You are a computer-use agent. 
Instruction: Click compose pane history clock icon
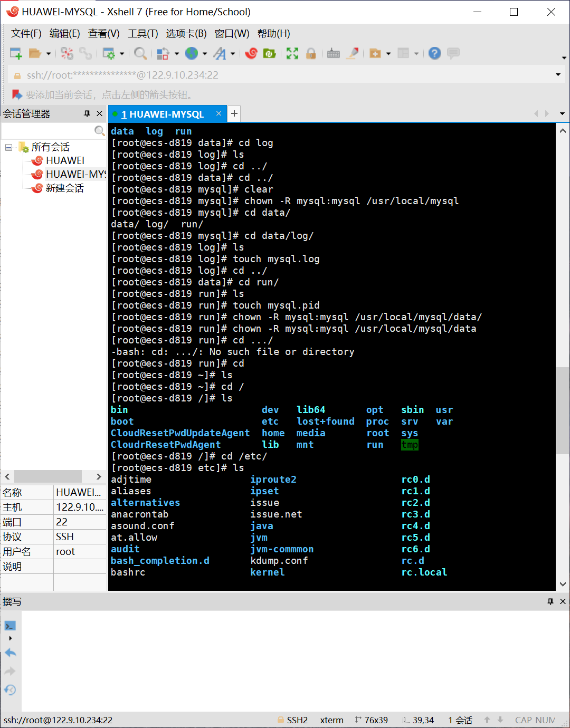tap(10, 689)
